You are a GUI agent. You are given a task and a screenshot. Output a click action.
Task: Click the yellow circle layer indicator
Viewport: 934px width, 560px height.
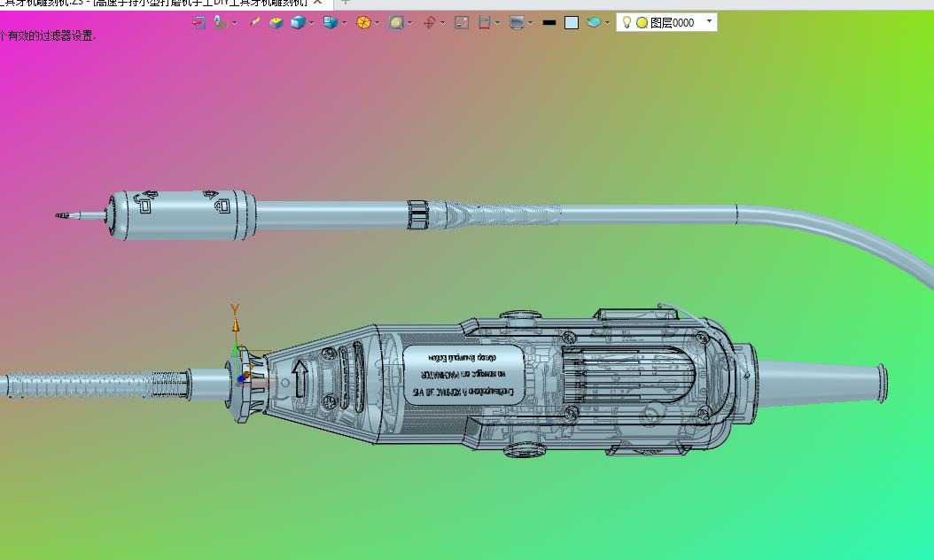click(x=642, y=23)
